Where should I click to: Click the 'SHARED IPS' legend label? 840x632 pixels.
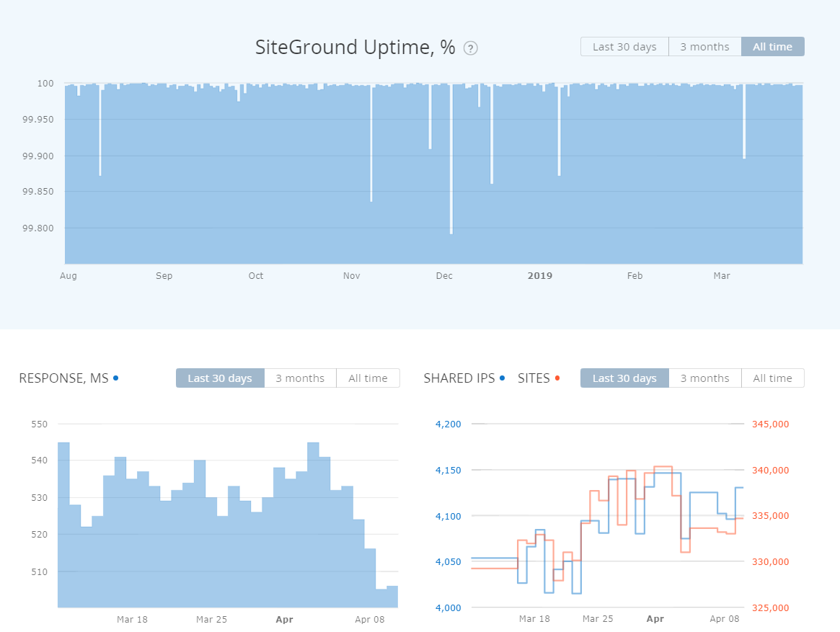(x=459, y=378)
